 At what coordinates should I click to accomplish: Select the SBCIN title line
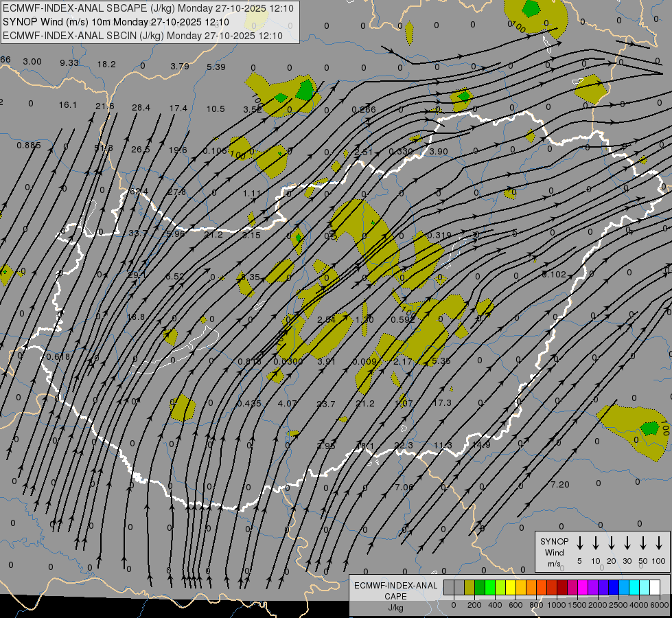click(143, 36)
